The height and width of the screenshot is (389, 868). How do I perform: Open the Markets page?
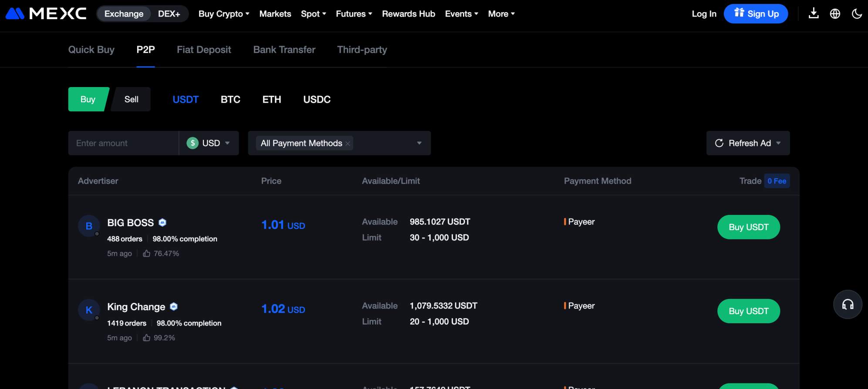pos(275,13)
